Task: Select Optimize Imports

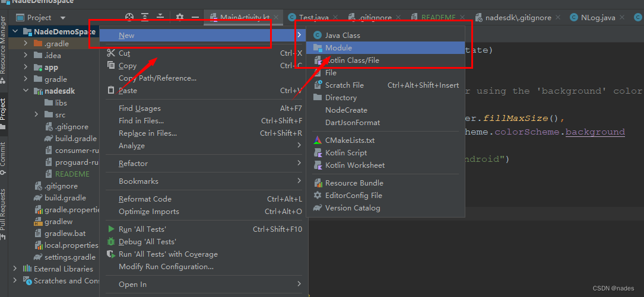Action: pyautogui.click(x=204, y=211)
